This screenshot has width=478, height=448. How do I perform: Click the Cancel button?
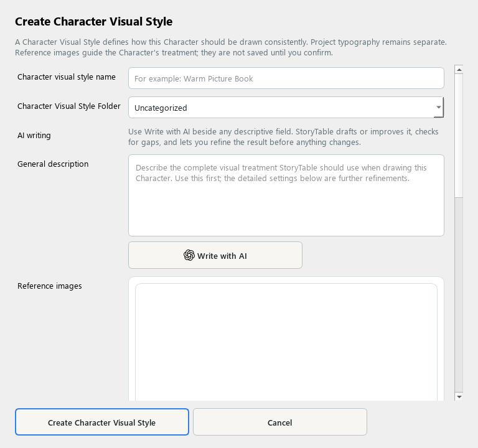tap(280, 422)
